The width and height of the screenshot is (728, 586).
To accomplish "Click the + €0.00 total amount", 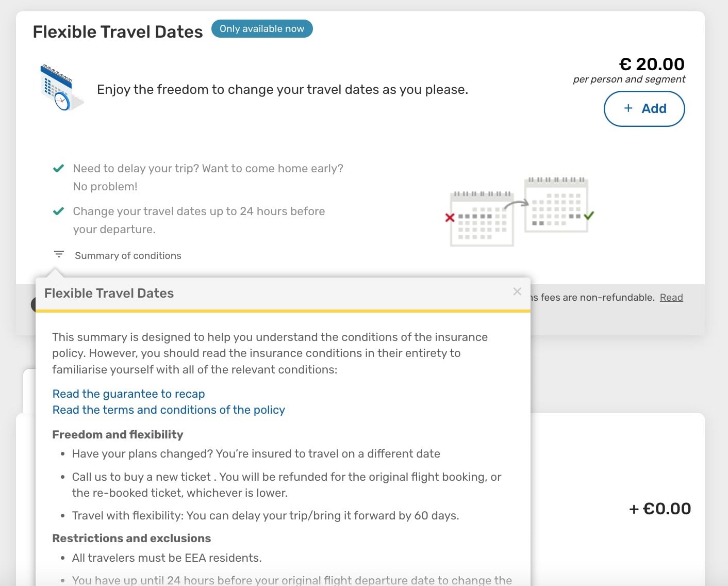I will pyautogui.click(x=660, y=509).
